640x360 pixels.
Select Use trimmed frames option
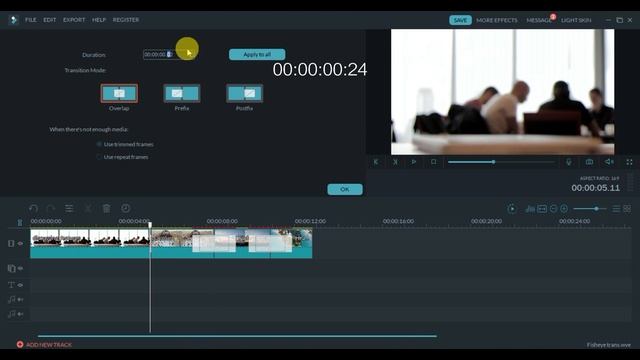click(125, 144)
